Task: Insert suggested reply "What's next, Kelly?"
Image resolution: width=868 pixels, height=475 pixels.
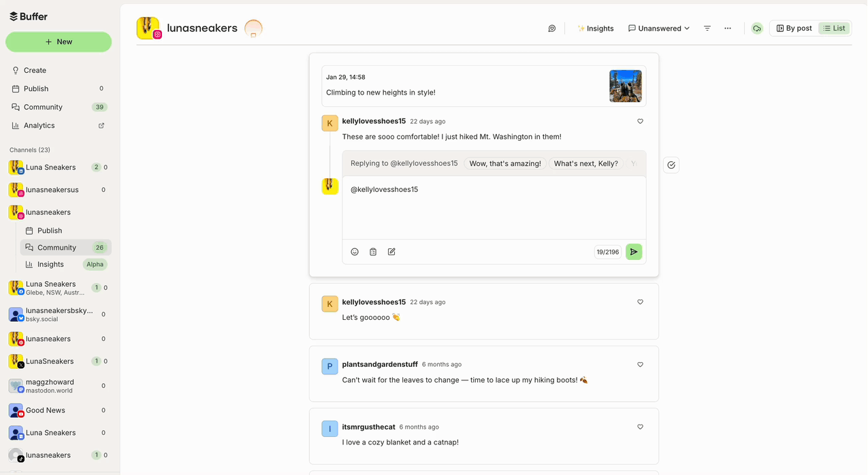Action: [x=586, y=163]
